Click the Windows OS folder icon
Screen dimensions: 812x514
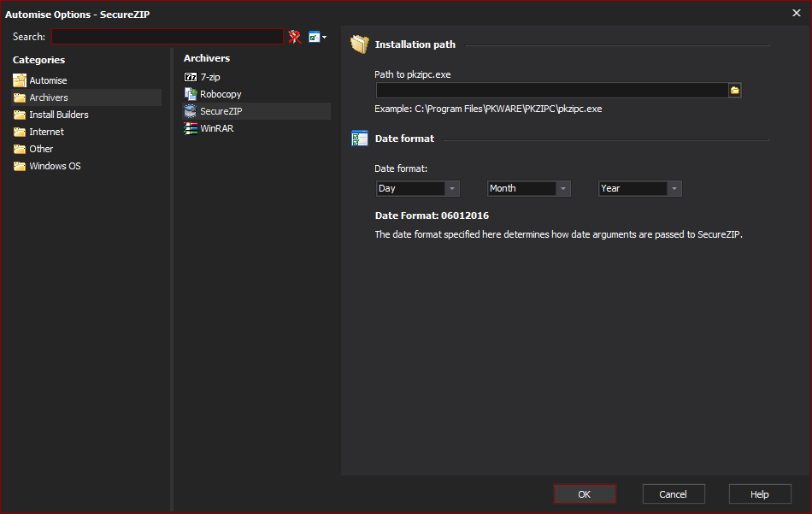(20, 166)
